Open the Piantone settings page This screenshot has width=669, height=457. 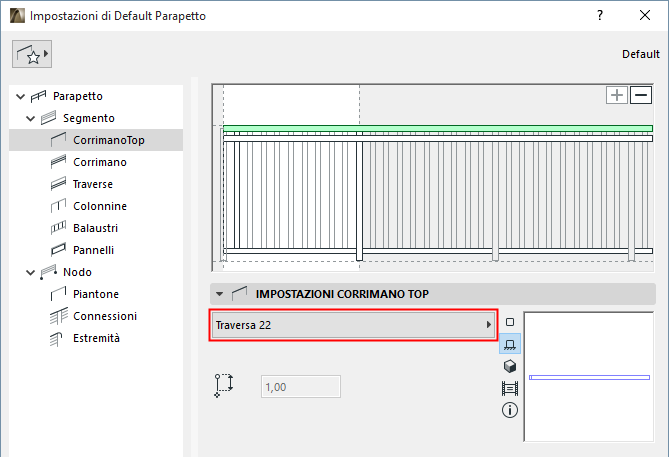click(x=96, y=294)
